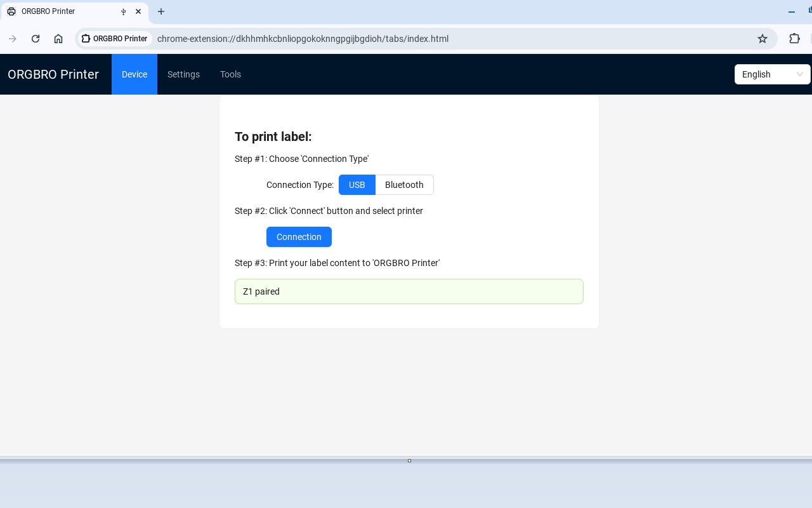Open the browser Extensions puzzle icon
This screenshot has height=508, width=812.
[794, 39]
